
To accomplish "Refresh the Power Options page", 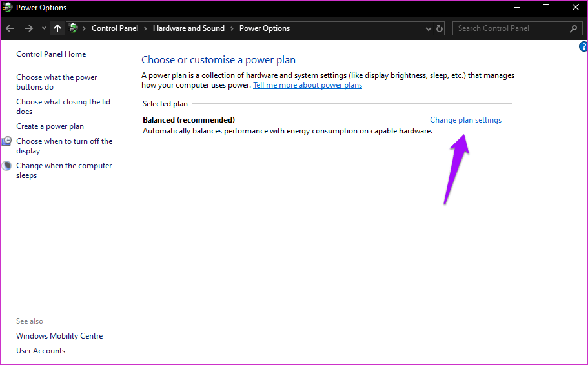I will point(440,28).
